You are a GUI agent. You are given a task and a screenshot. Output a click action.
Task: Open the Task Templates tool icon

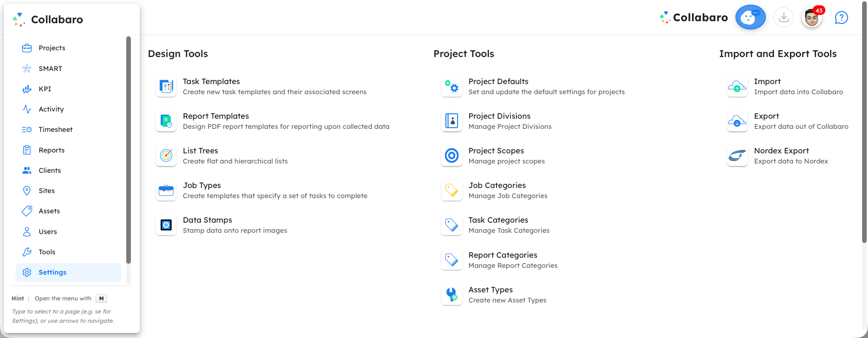(x=166, y=87)
